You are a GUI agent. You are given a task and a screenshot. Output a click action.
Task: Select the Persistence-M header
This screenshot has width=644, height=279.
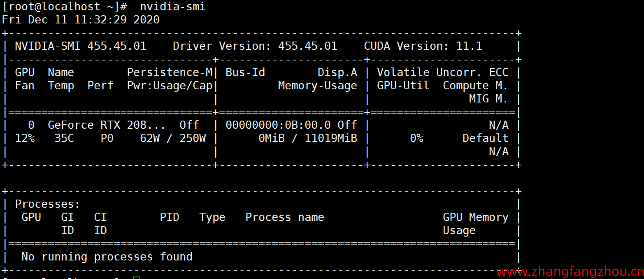pyautogui.click(x=170, y=72)
